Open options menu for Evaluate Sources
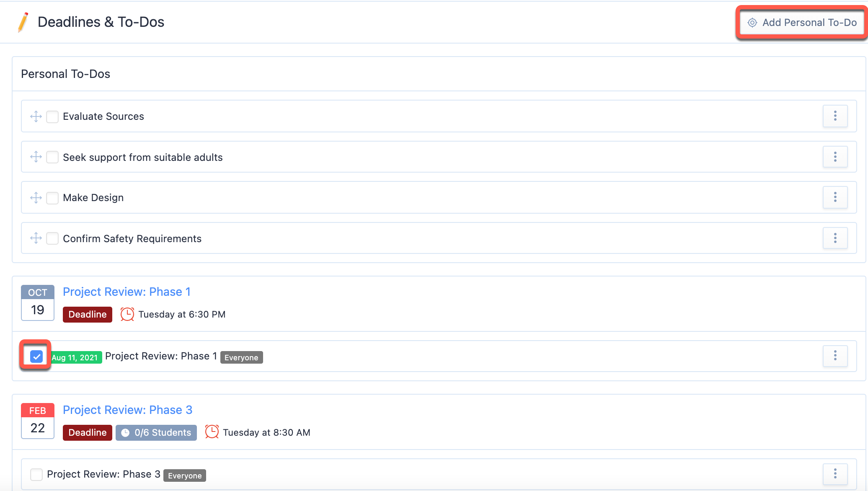The height and width of the screenshot is (491, 868). [x=835, y=116]
